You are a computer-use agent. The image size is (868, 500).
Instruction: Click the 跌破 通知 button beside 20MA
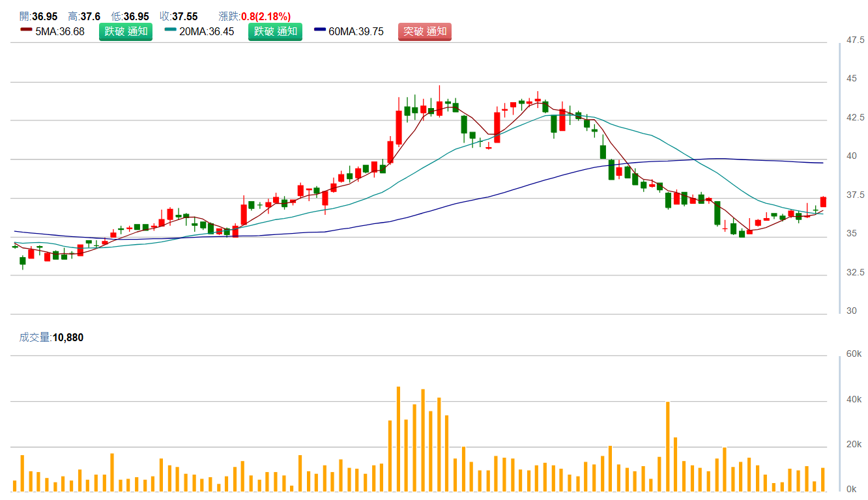(275, 31)
